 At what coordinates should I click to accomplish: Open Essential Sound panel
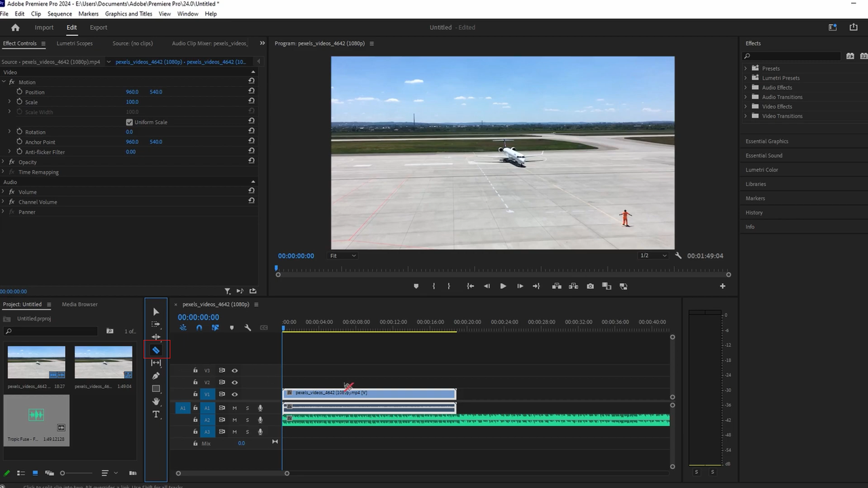coord(764,155)
